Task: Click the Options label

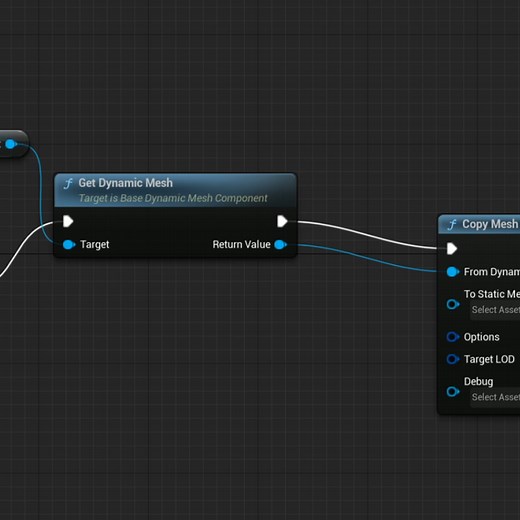Action: click(482, 337)
